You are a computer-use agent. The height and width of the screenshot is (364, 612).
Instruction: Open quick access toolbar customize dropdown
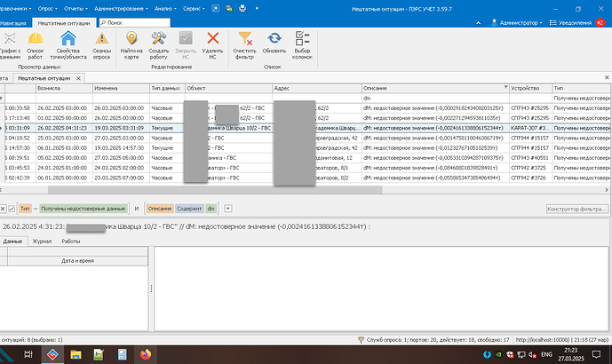[257, 8]
